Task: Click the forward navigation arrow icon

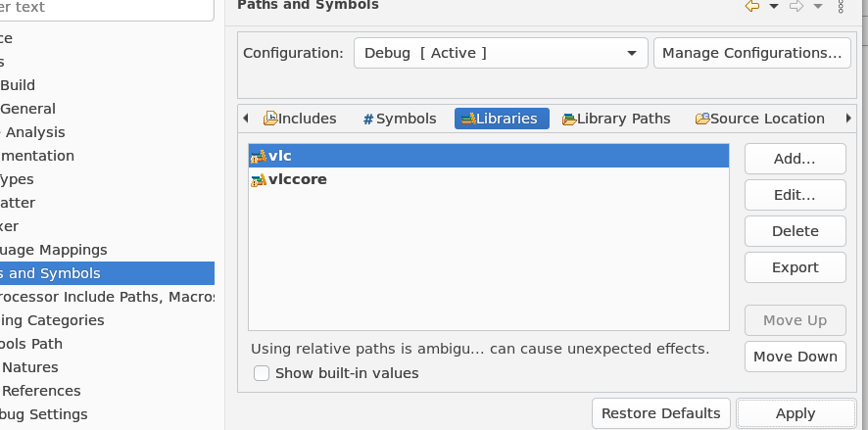Action: point(796,6)
